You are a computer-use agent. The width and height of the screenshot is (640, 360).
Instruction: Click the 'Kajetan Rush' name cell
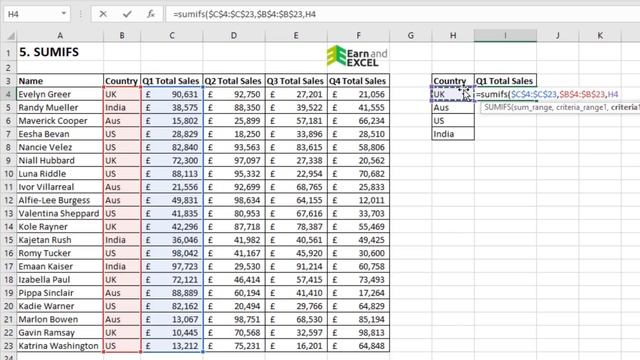pos(60,240)
